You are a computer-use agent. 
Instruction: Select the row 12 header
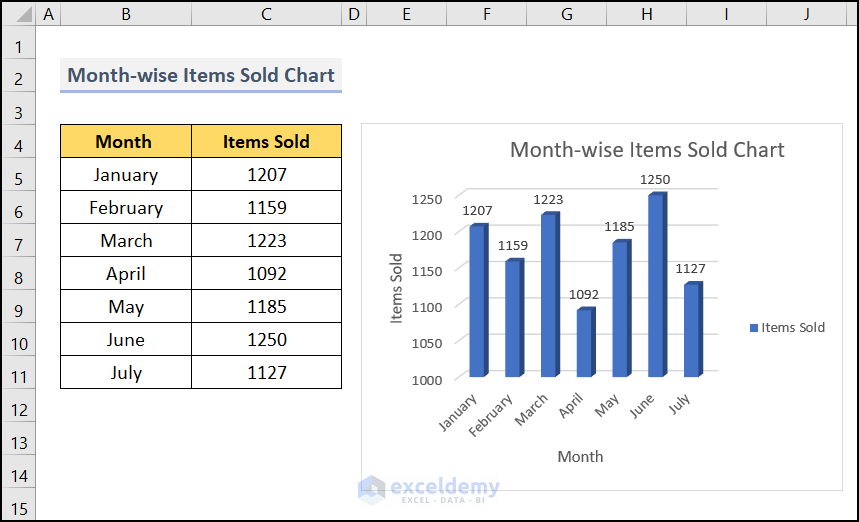(18, 409)
